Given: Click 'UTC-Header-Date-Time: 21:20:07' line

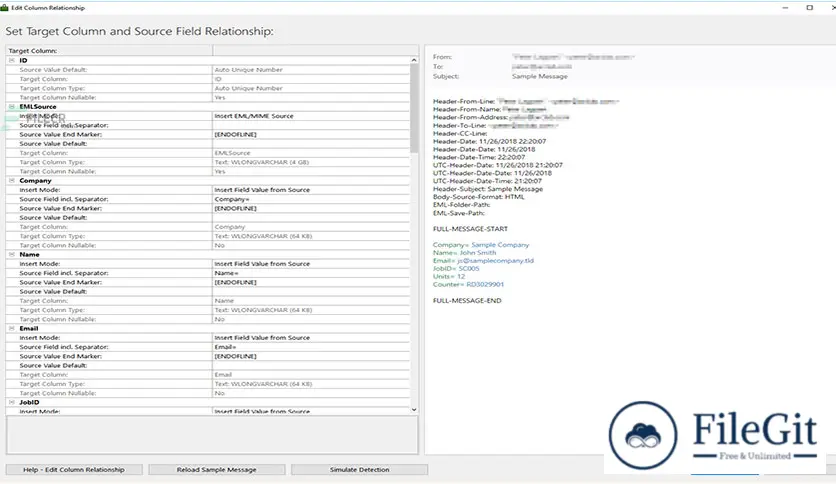Looking at the screenshot, I should [x=487, y=181].
